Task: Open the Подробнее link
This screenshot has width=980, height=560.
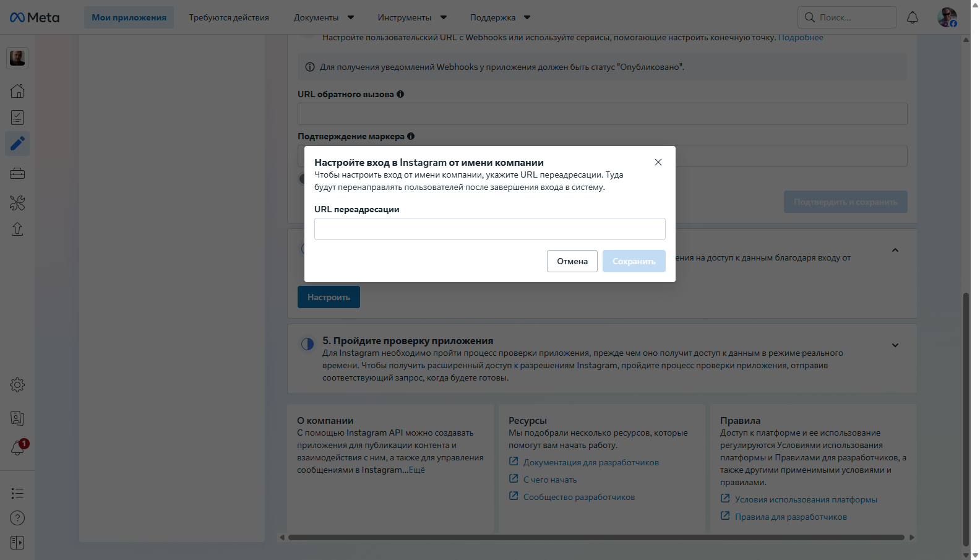Action: click(801, 37)
